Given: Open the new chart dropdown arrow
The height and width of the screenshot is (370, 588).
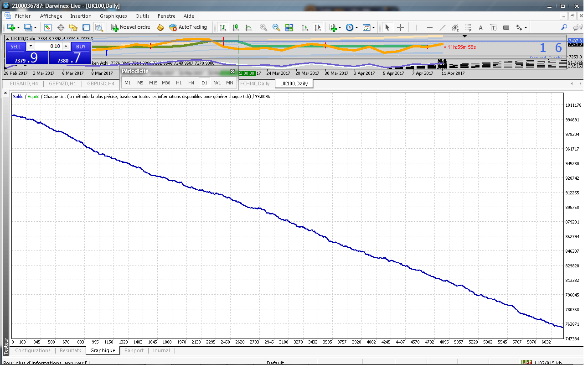Looking at the screenshot, I should [x=18, y=28].
